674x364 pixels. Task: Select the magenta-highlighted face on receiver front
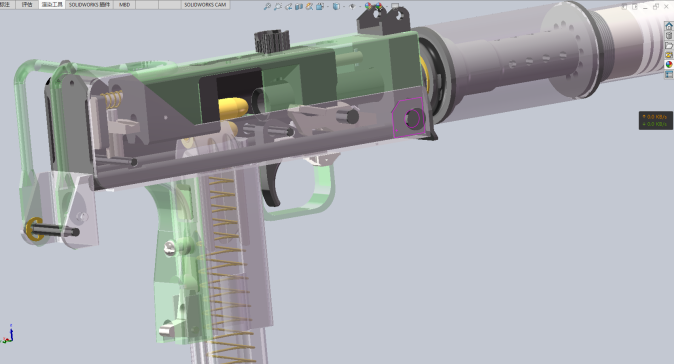(408, 117)
